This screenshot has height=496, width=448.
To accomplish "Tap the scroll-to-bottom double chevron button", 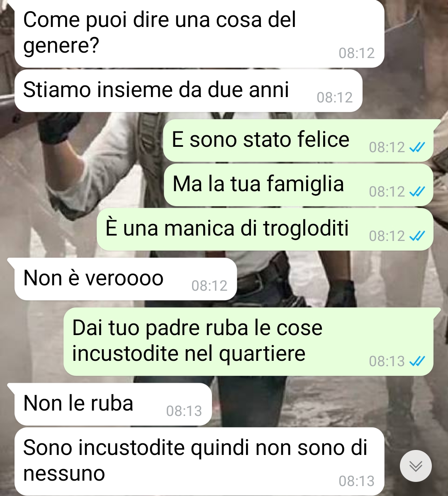I will 415,466.
